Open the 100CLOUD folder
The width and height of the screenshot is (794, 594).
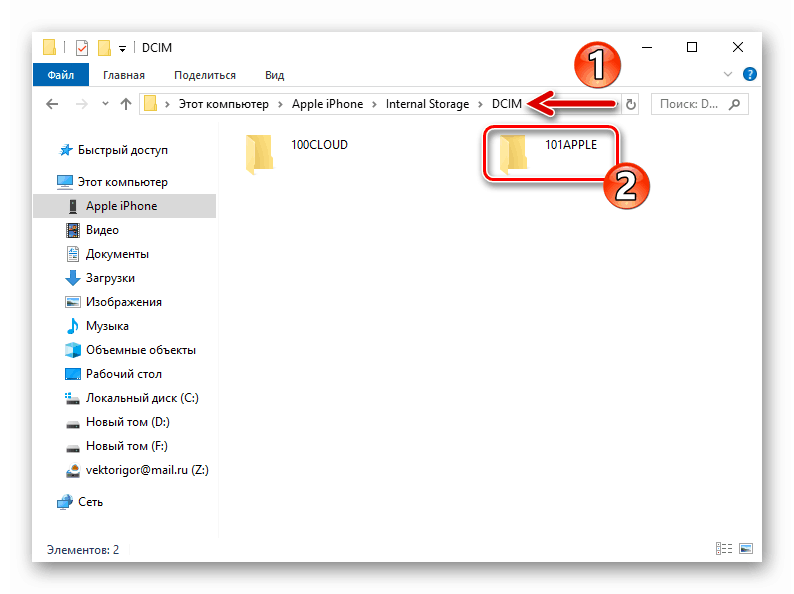297,153
